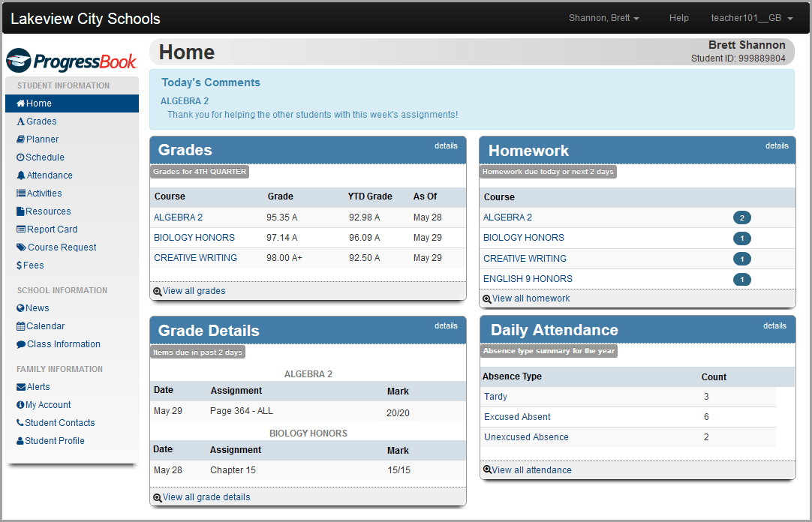Click the Home house icon in sidebar
This screenshot has height=522, width=812.
coord(21,103)
